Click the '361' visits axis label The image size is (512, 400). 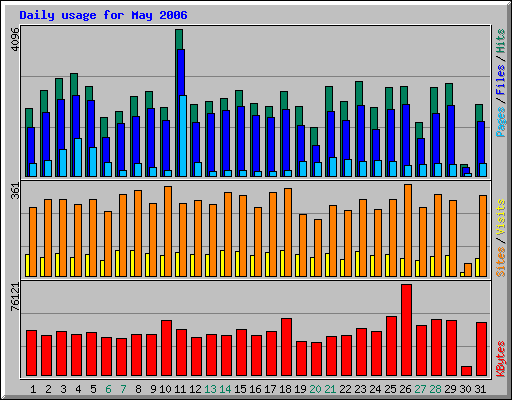(x=15, y=191)
